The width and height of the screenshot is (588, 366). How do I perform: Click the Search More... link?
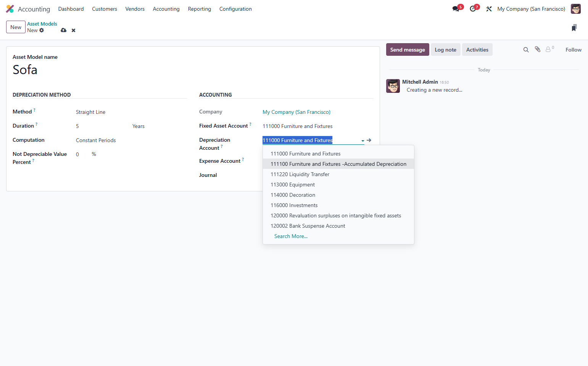coord(291,236)
